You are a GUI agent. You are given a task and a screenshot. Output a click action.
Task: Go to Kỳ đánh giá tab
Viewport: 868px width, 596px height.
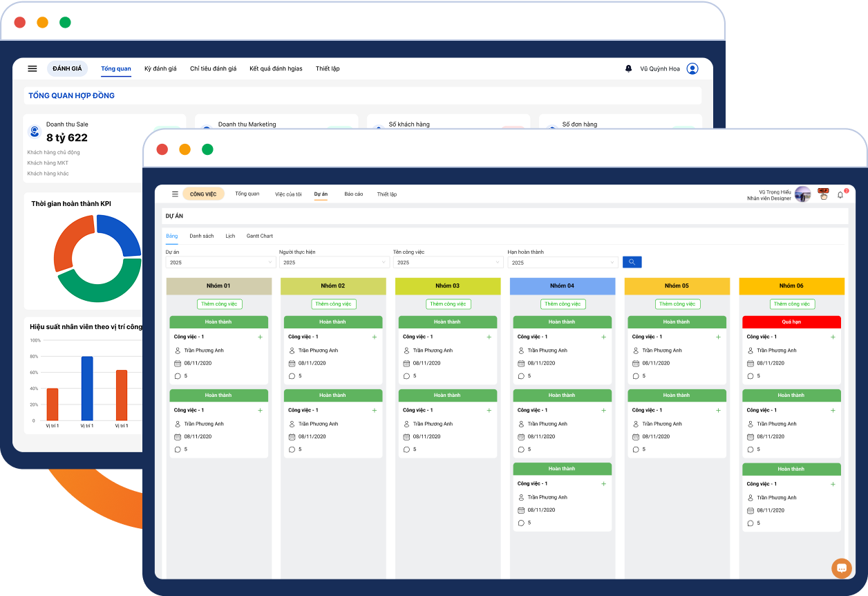[160, 68]
